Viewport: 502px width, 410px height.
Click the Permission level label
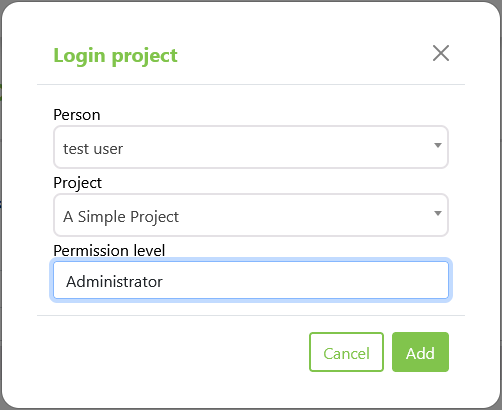click(x=109, y=250)
